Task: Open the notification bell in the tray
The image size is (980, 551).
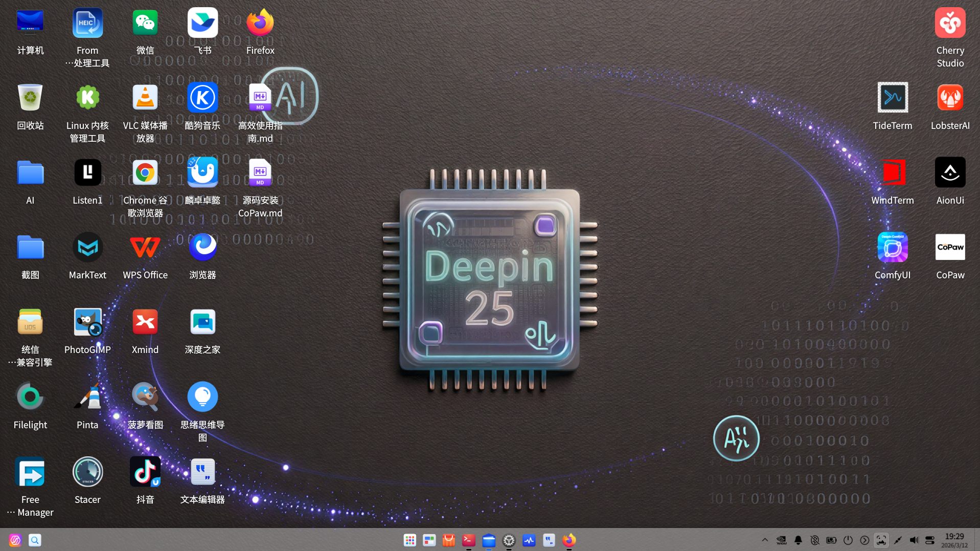Action: 798,540
